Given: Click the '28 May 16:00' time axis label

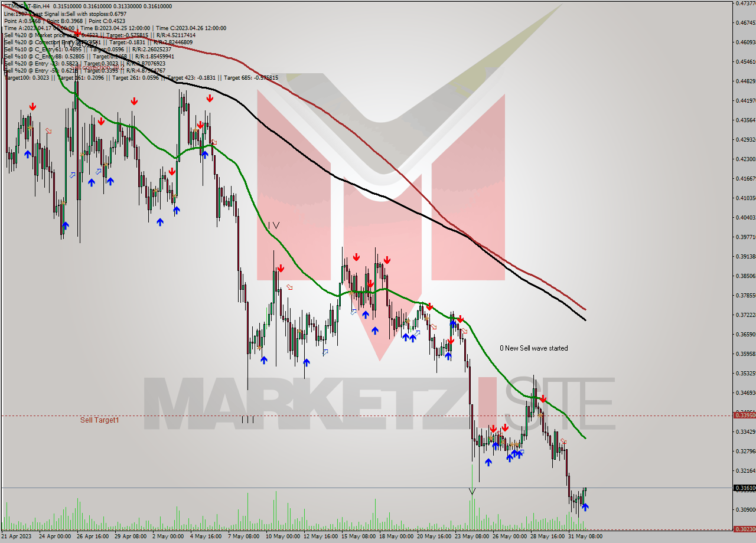Looking at the screenshot, I should tap(547, 537).
